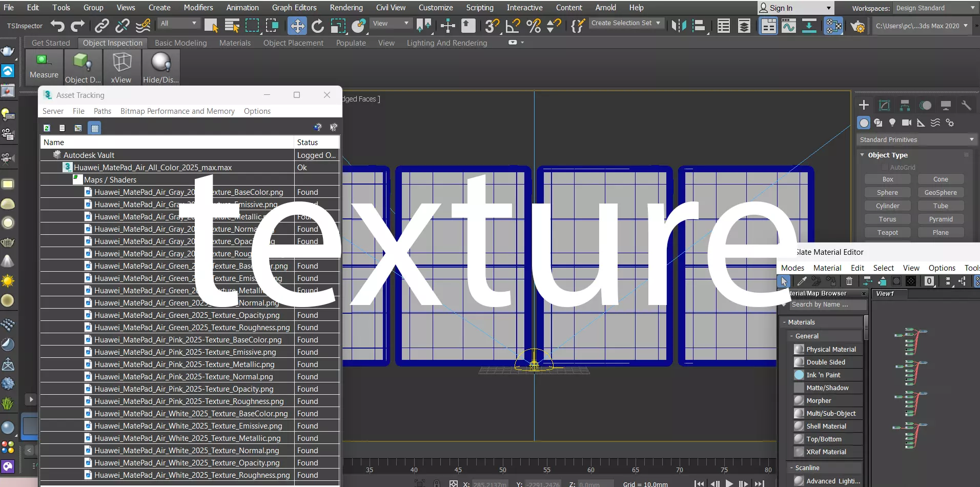The image size is (980, 487).
Task: Collapse the Materials group in Material/Map Browser
Action: (x=784, y=322)
